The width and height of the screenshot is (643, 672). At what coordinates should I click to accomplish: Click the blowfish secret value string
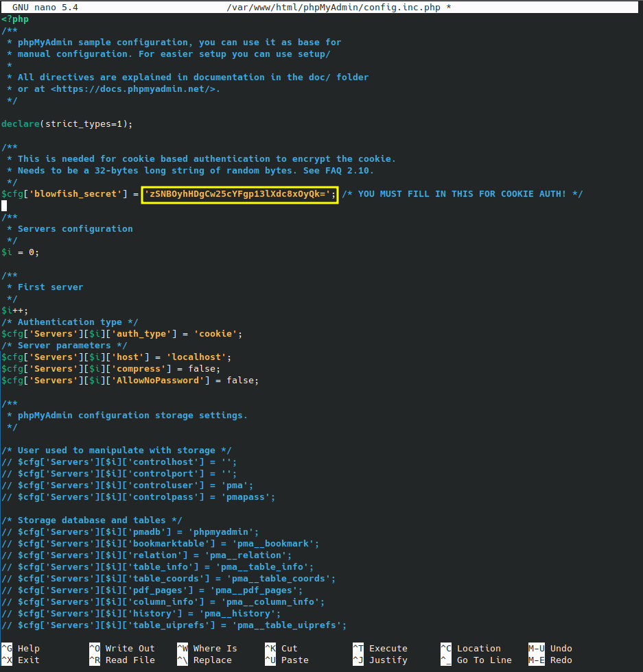click(x=237, y=193)
